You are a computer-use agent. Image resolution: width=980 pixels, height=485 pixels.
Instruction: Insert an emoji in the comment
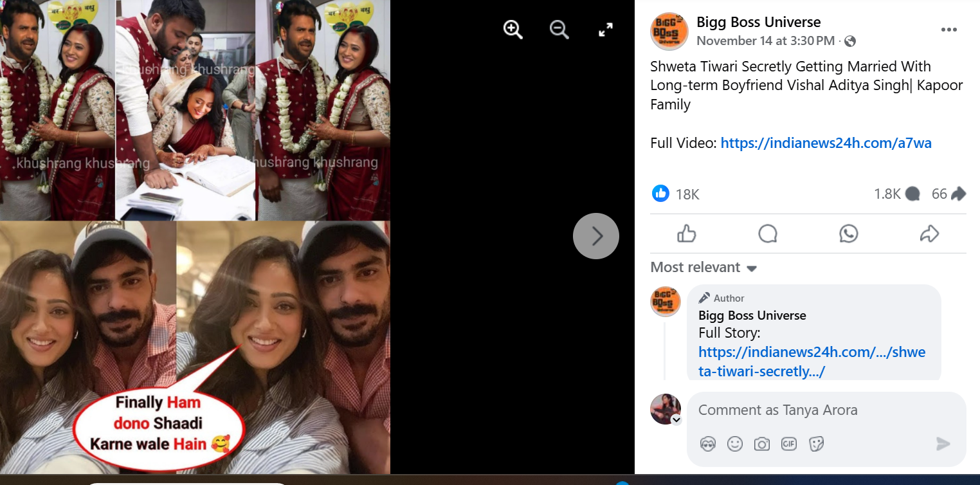click(735, 444)
